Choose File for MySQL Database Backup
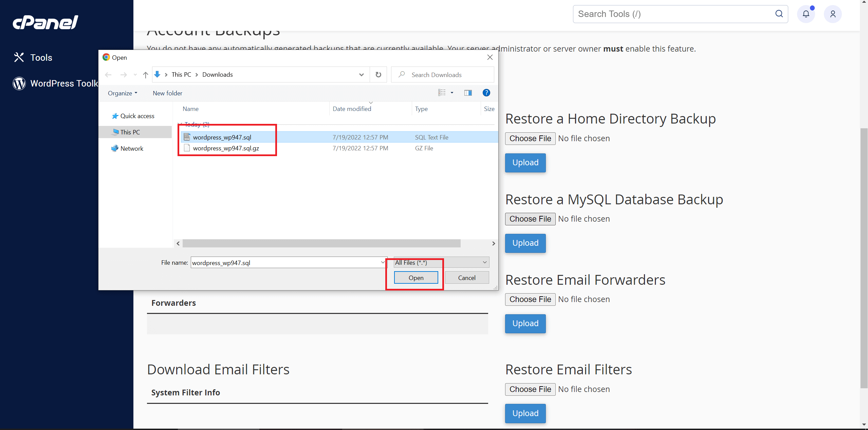The width and height of the screenshot is (868, 430). click(530, 219)
